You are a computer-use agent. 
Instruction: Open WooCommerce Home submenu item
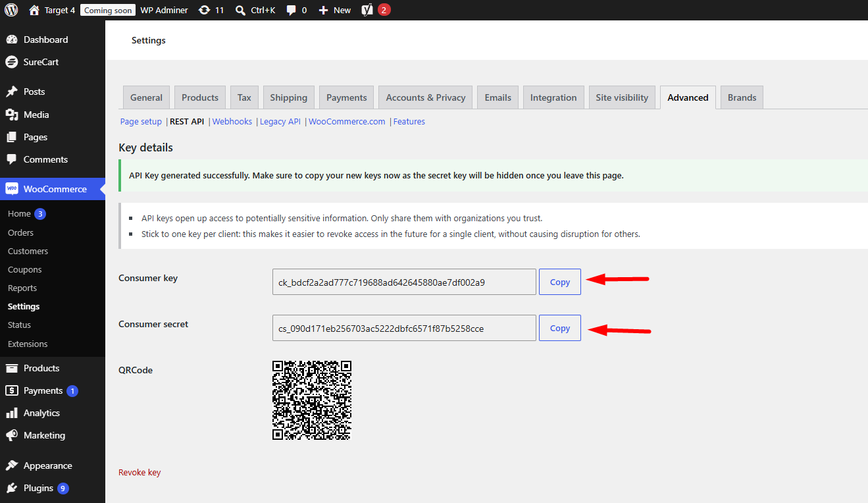19,214
